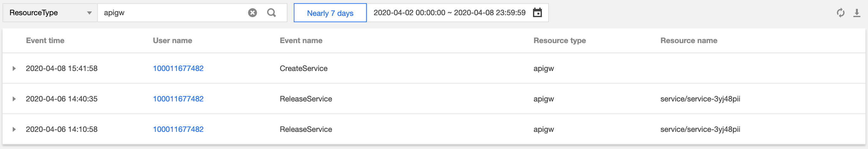Image resolution: width=868 pixels, height=149 pixels.
Task: Open the ResourceType filter dropdown
Action: (x=50, y=13)
